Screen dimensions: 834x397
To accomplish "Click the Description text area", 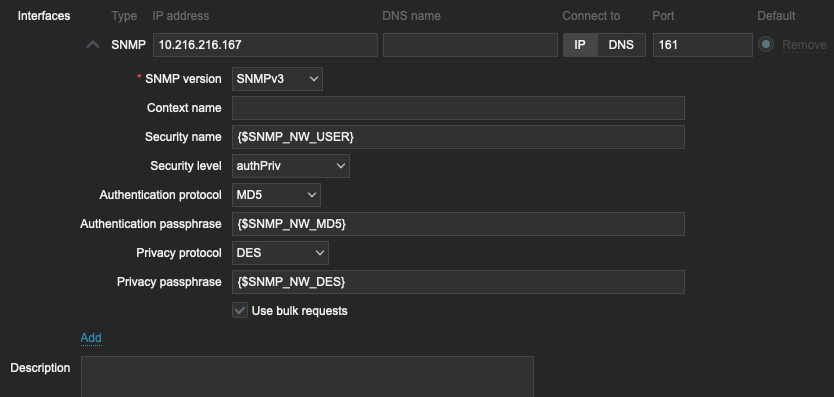I will [x=307, y=377].
